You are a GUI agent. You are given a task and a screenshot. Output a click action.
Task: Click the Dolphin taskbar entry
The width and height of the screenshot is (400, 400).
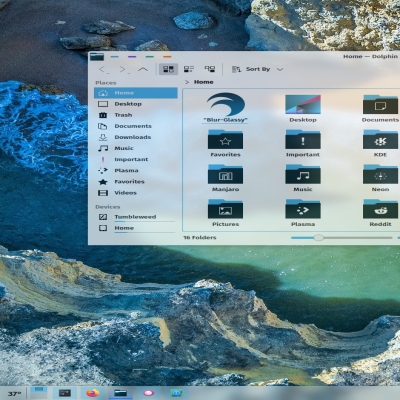point(120,393)
